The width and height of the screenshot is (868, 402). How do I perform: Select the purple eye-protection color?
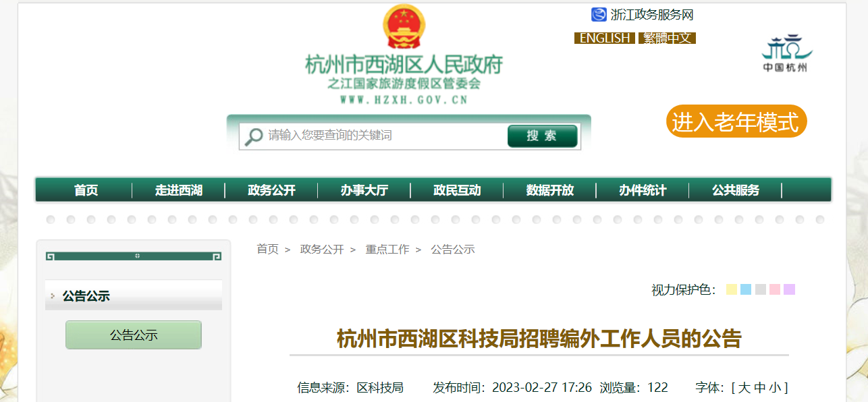point(789,289)
